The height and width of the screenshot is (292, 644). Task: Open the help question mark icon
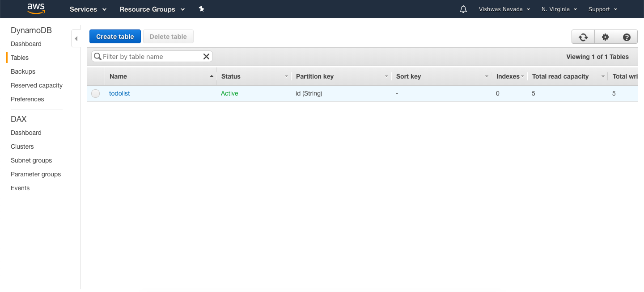[627, 37]
